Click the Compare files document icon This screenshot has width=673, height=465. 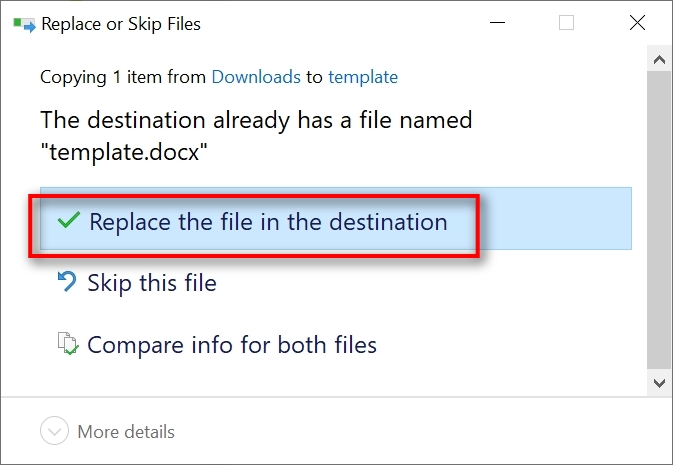coord(67,345)
